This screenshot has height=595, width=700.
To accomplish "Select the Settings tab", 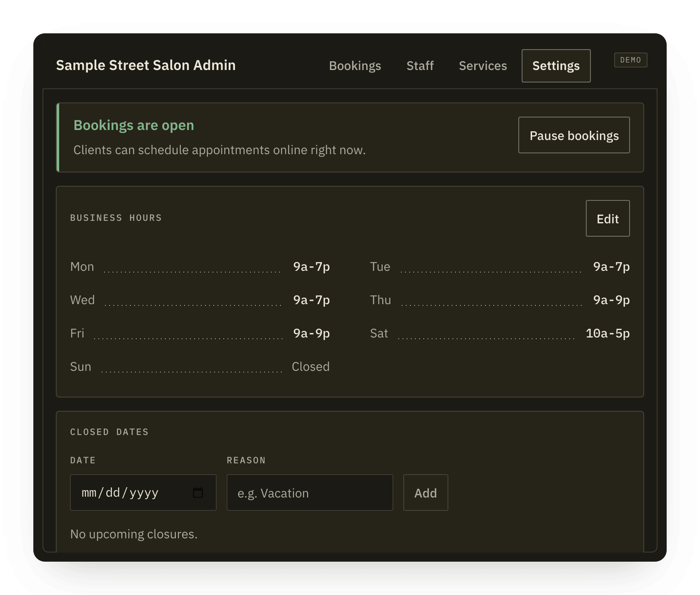I will tap(556, 66).
